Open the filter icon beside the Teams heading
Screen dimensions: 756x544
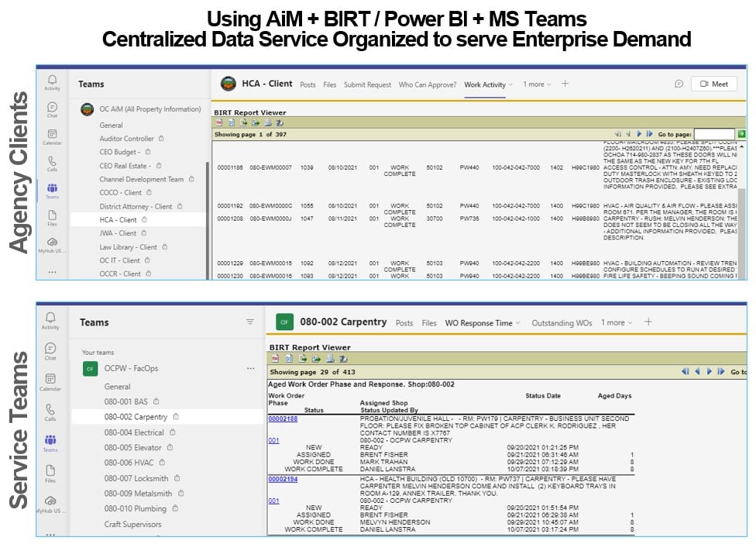point(249,322)
